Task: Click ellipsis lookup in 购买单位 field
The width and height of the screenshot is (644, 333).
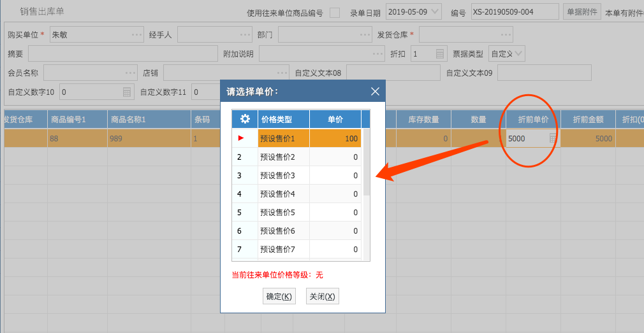Action: click(x=137, y=35)
